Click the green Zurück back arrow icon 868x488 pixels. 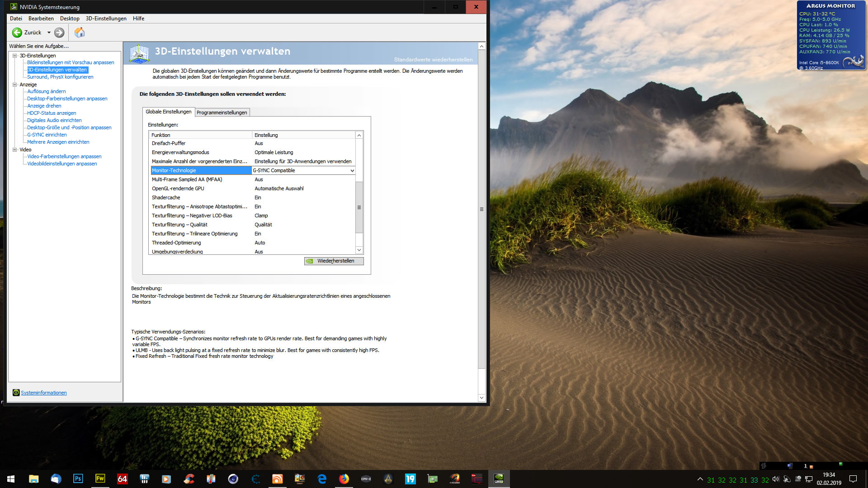click(x=17, y=33)
